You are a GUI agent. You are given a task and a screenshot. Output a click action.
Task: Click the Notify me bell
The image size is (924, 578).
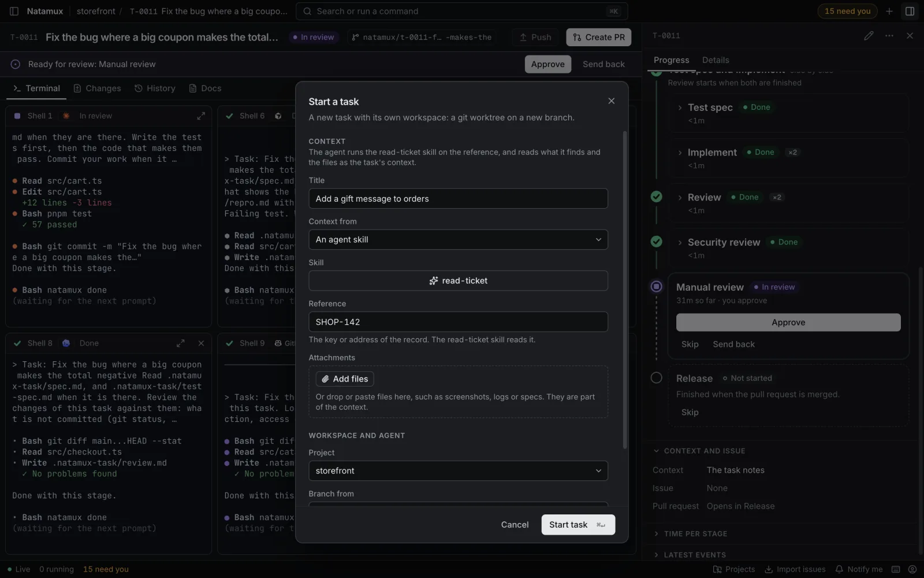[859, 569]
